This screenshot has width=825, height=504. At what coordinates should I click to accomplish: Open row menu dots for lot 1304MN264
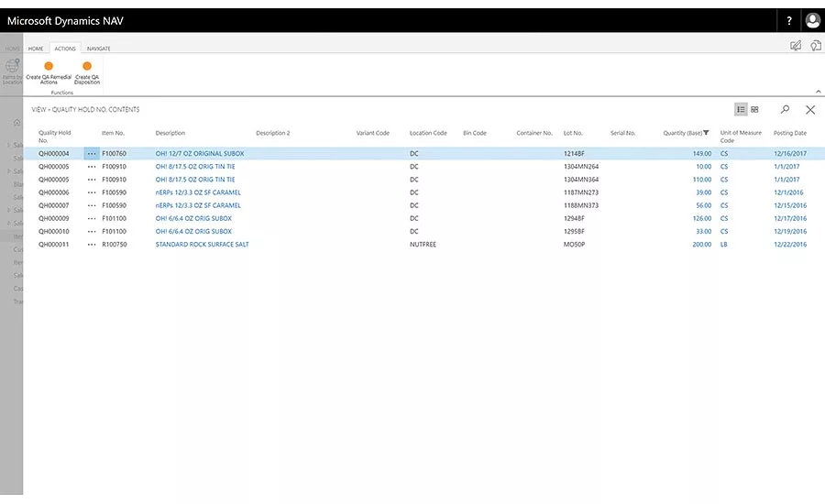pyautogui.click(x=92, y=167)
